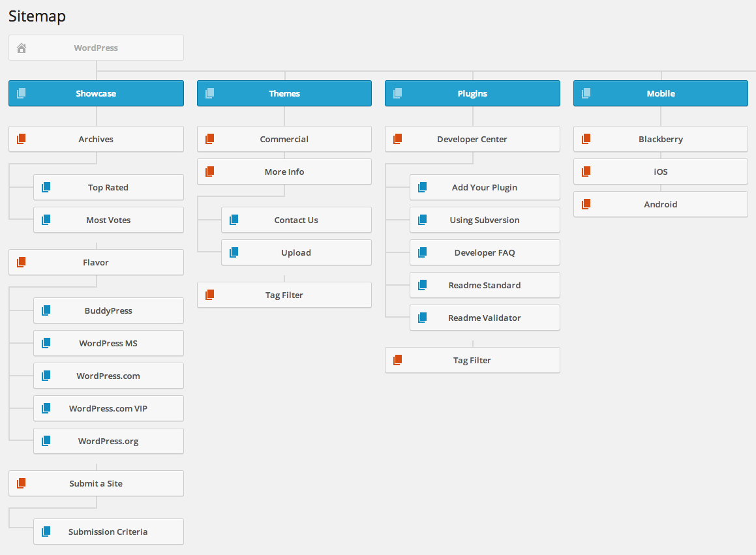Click the blue icon on Upload node
The height and width of the screenshot is (555, 756).
[x=234, y=252]
